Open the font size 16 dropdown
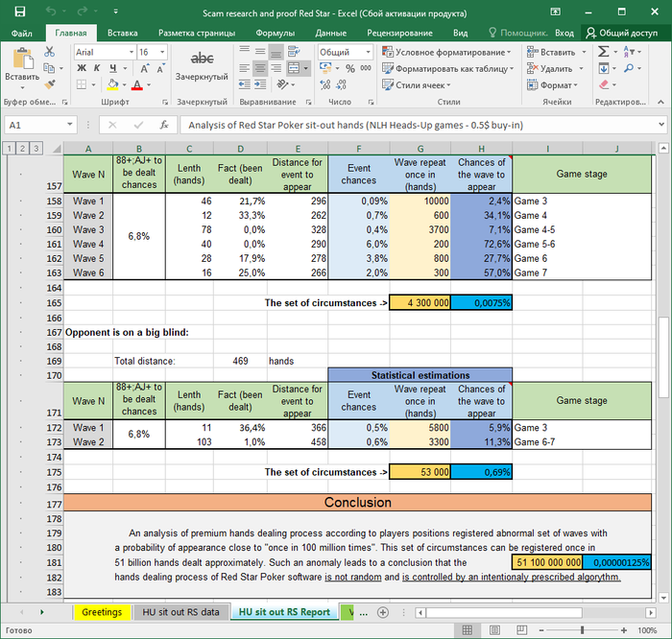 162,52
